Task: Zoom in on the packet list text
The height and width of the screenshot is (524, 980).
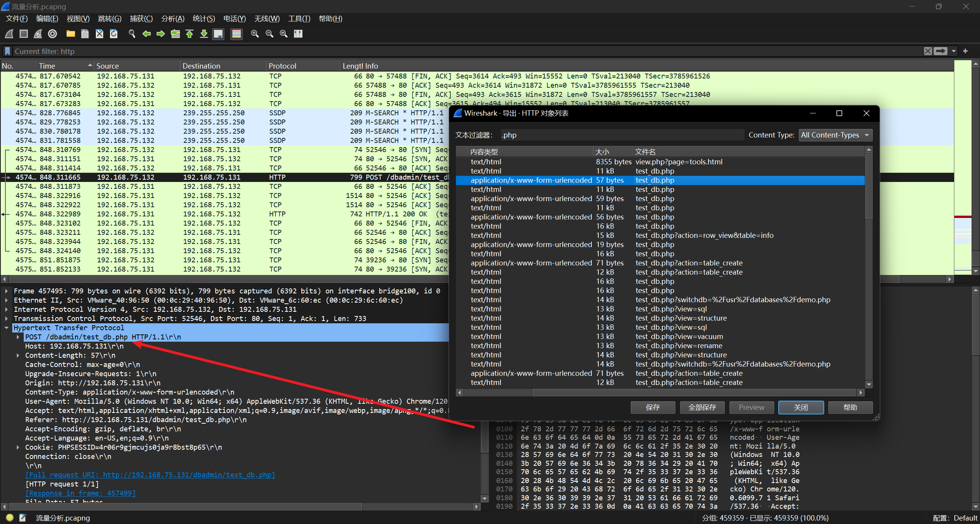Action: point(255,34)
